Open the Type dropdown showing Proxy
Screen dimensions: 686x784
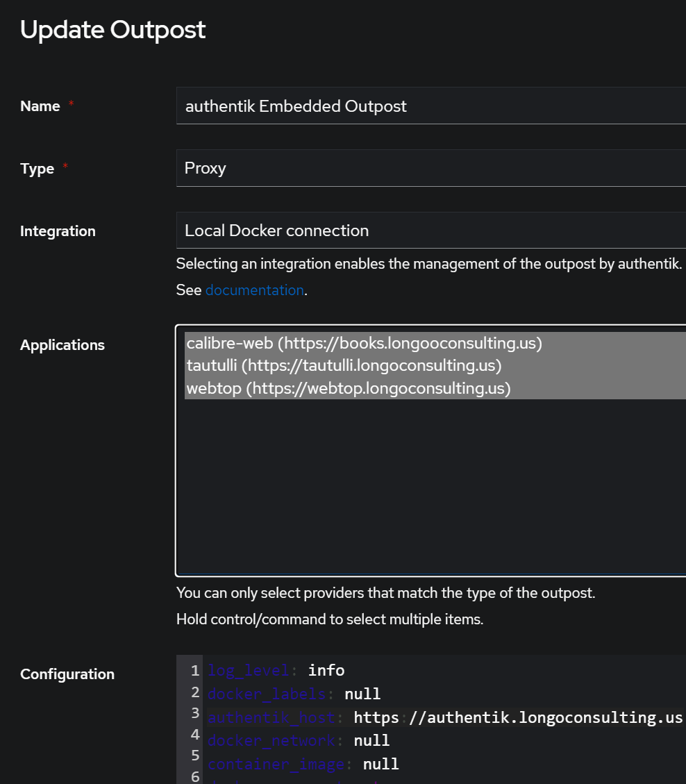point(431,168)
